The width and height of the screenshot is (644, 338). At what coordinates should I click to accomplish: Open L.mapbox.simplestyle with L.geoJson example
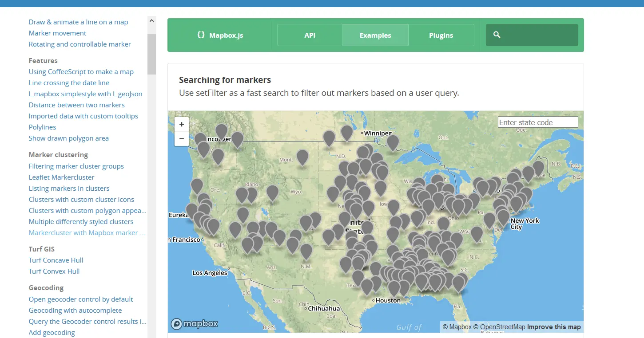click(x=86, y=94)
